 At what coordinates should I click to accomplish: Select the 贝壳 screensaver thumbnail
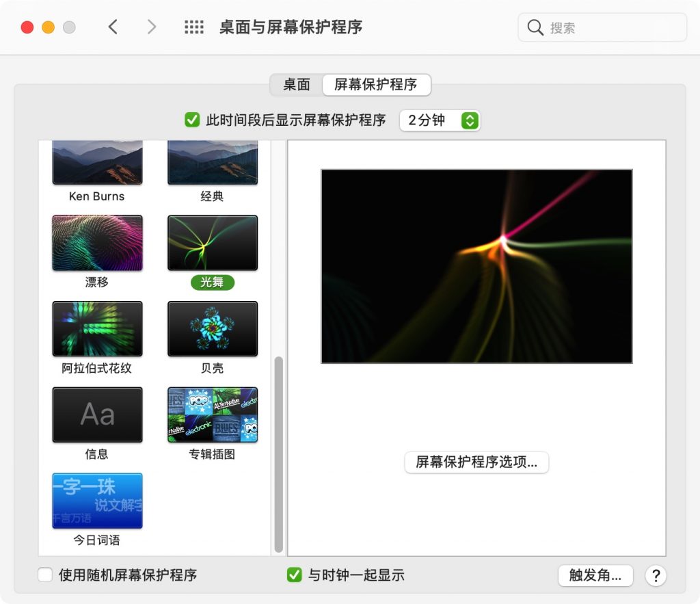[x=213, y=329]
